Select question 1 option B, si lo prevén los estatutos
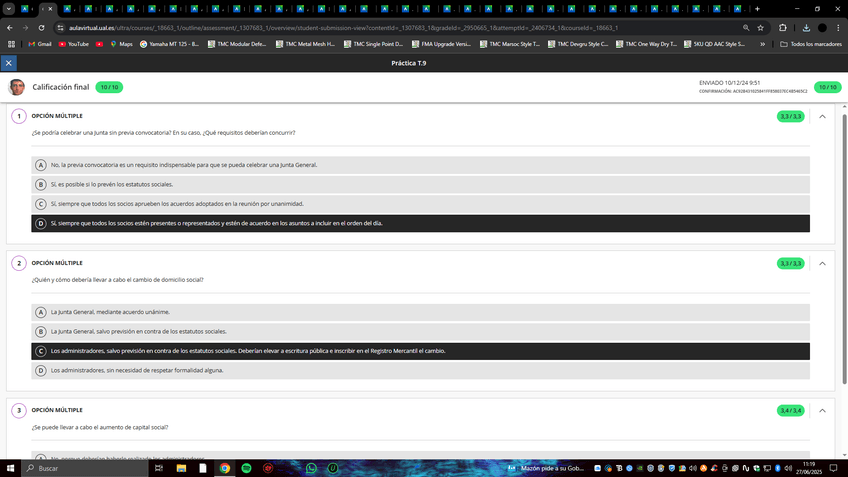 pyautogui.click(x=420, y=184)
